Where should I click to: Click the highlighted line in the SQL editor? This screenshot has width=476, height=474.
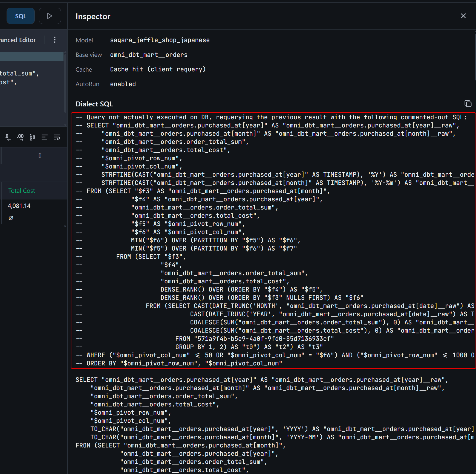coord(31,56)
